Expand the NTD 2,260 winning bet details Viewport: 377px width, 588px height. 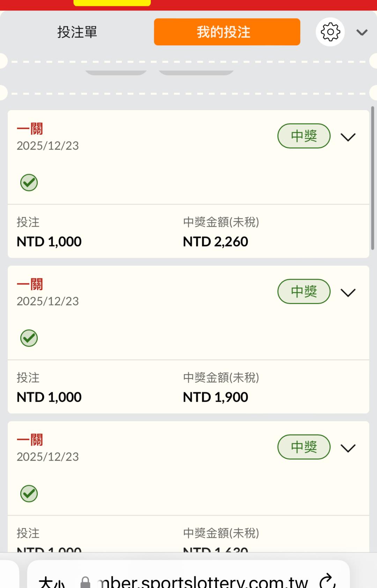348,137
